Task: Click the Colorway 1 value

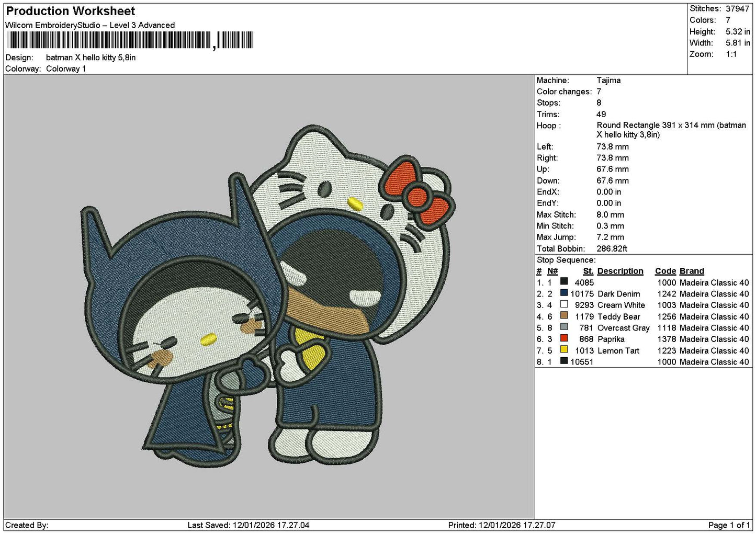Action: tap(66, 69)
